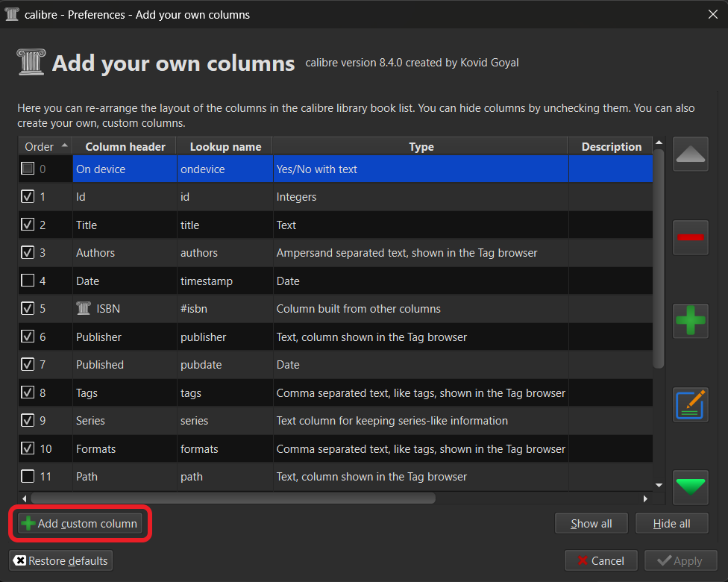Click the Hide all button
The width and height of the screenshot is (728, 582).
tap(671, 524)
